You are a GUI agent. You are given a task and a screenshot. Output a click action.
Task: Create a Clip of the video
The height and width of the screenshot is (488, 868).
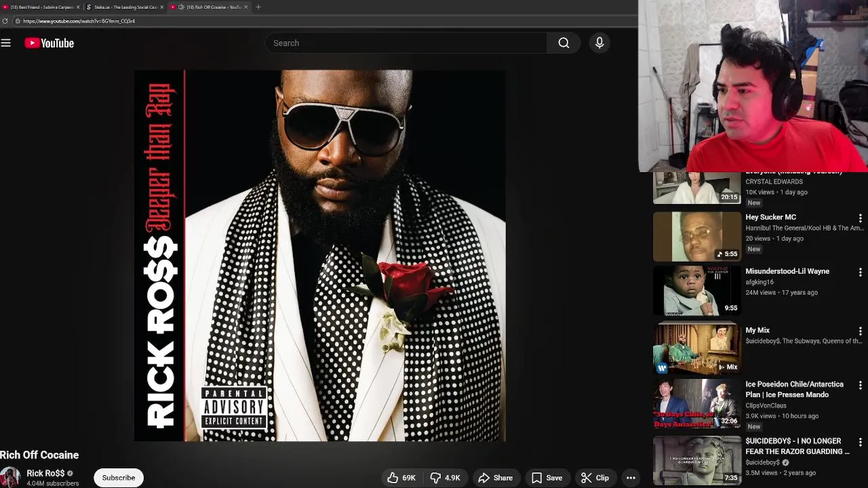click(x=595, y=478)
